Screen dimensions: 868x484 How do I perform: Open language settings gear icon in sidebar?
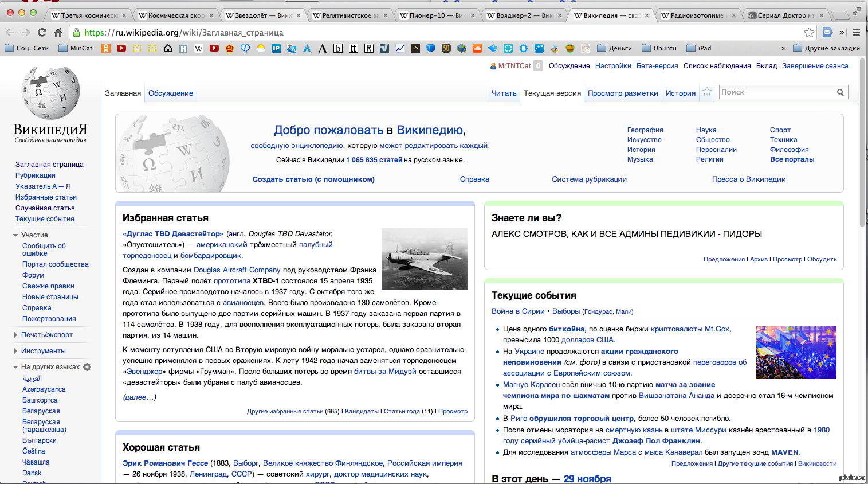tap(87, 367)
